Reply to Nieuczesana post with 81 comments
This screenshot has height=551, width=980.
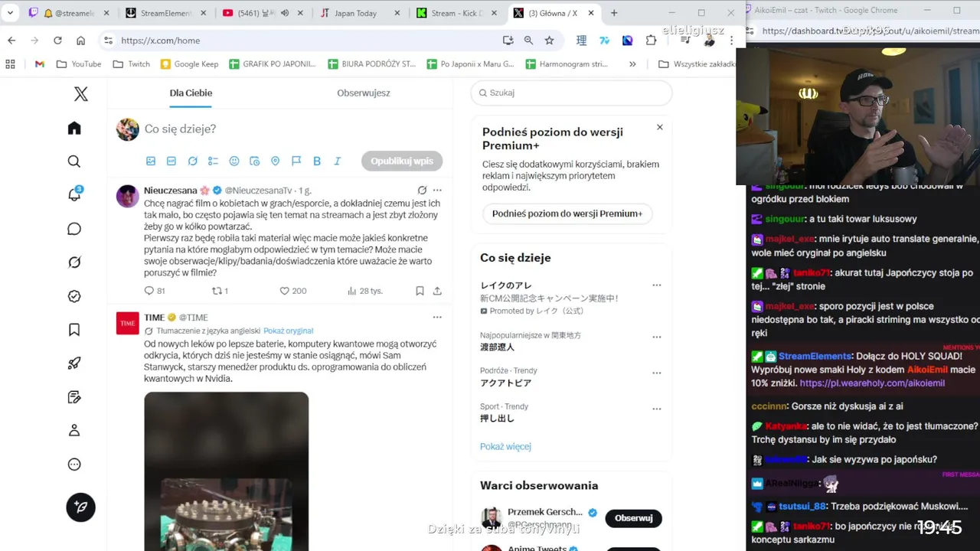(x=154, y=291)
